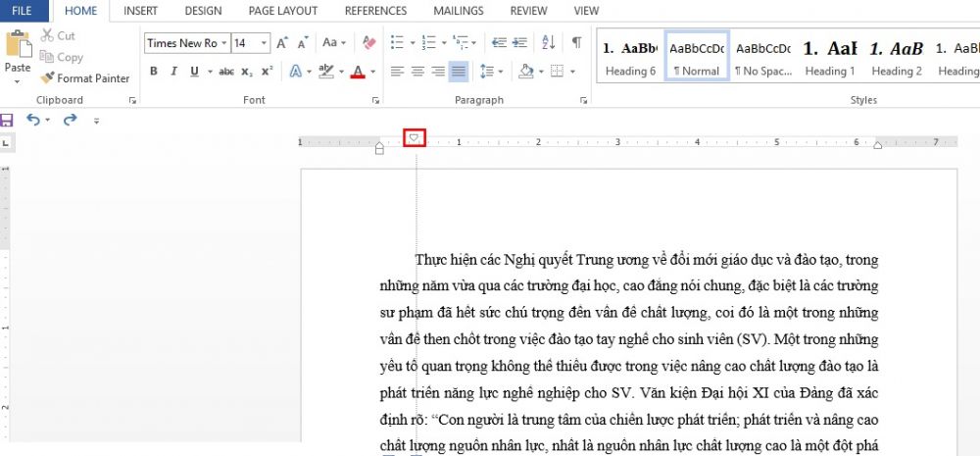Switch to the INSERT tab

click(141, 11)
